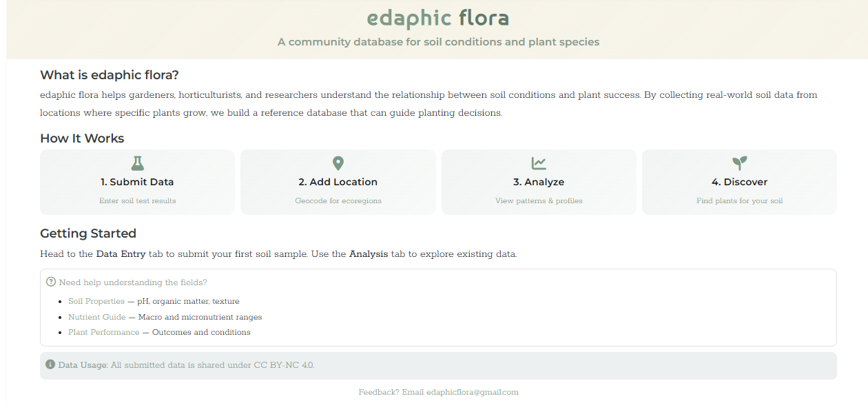
Task: Click the edaphic flora header logo
Action: click(437, 19)
